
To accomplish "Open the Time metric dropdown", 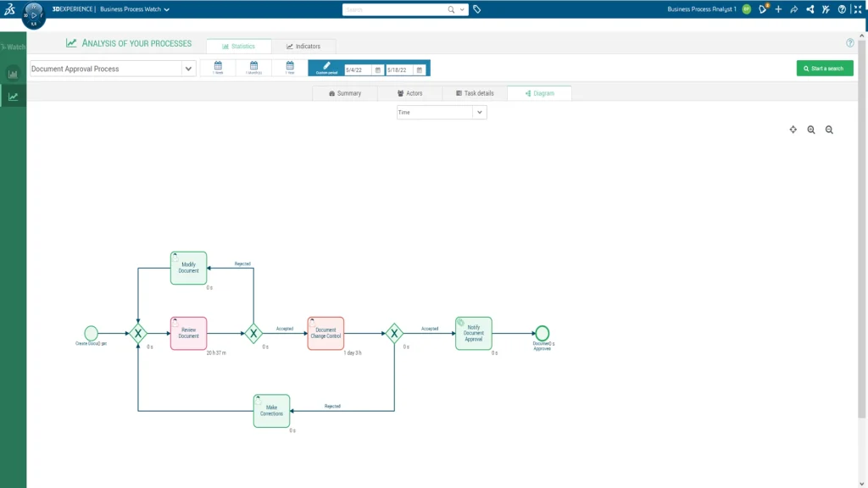I will coord(442,113).
